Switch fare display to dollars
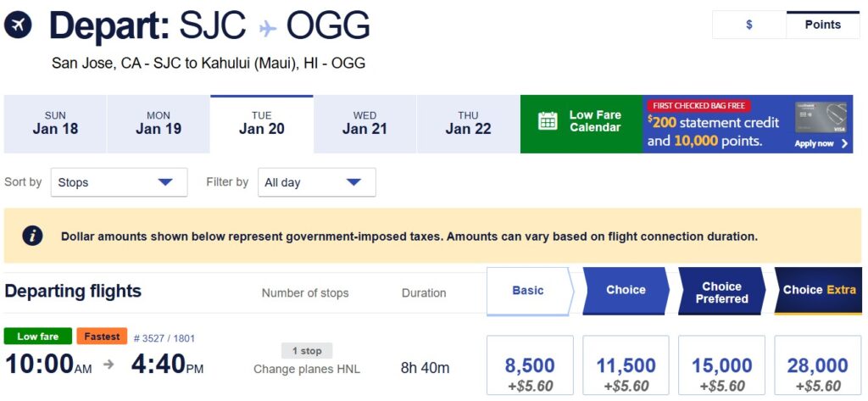 (748, 25)
